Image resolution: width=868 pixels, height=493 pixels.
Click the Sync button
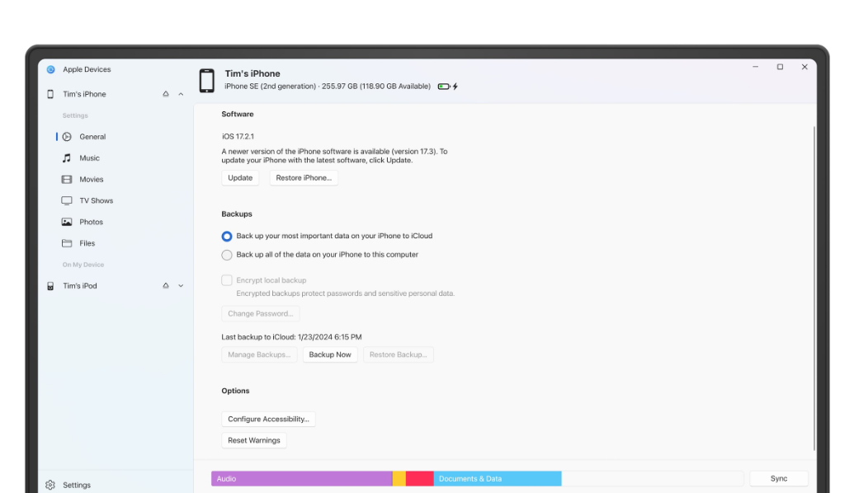(x=779, y=479)
